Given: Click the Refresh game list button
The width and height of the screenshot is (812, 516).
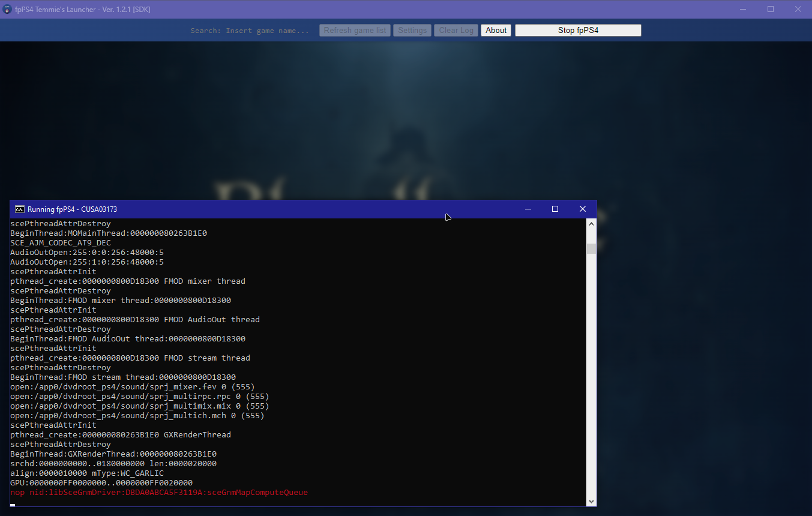Looking at the screenshot, I should 355,30.
